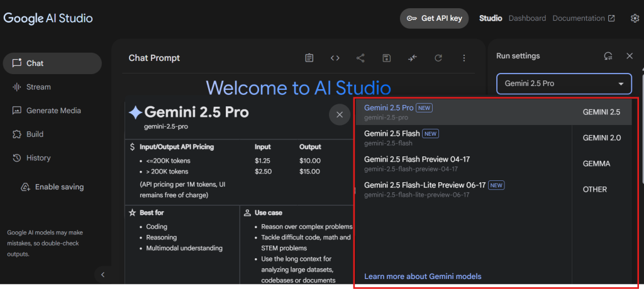Open the Dashboard tab
Screen dimensions: 644x289
click(x=528, y=18)
